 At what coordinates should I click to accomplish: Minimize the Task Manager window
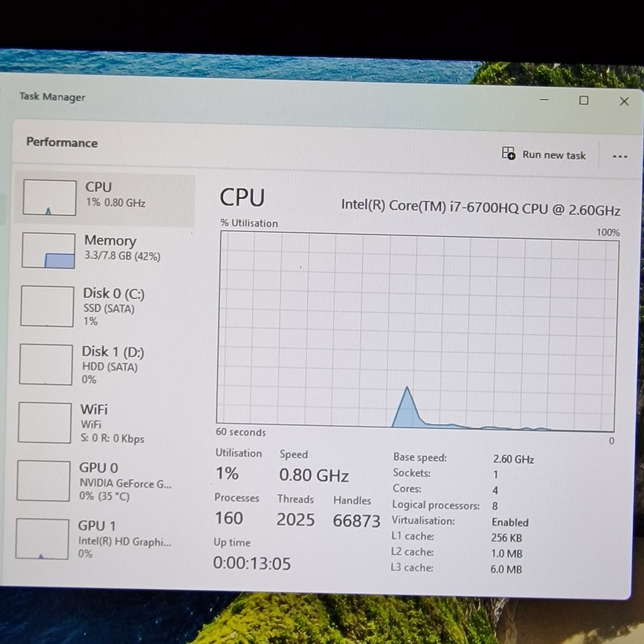544,99
